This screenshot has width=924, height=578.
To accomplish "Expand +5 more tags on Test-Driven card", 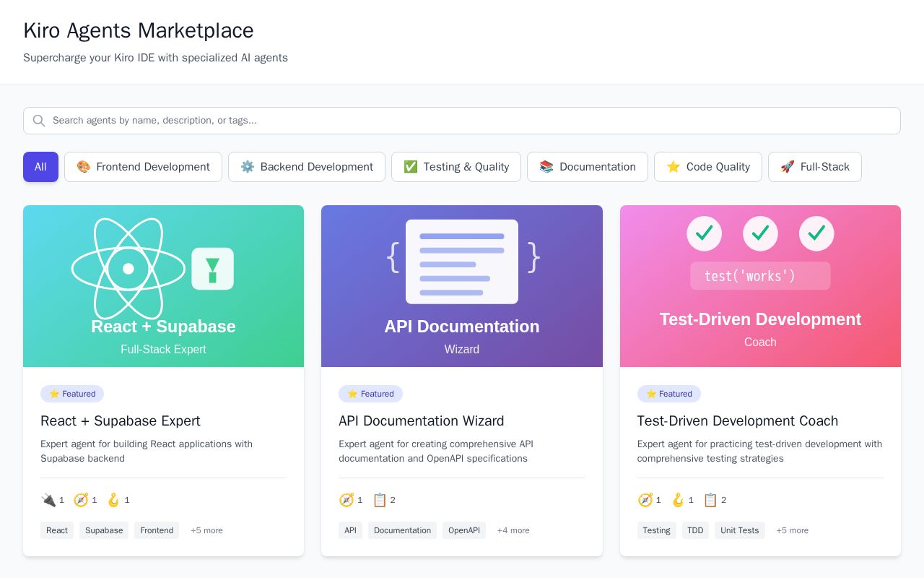I will (792, 530).
